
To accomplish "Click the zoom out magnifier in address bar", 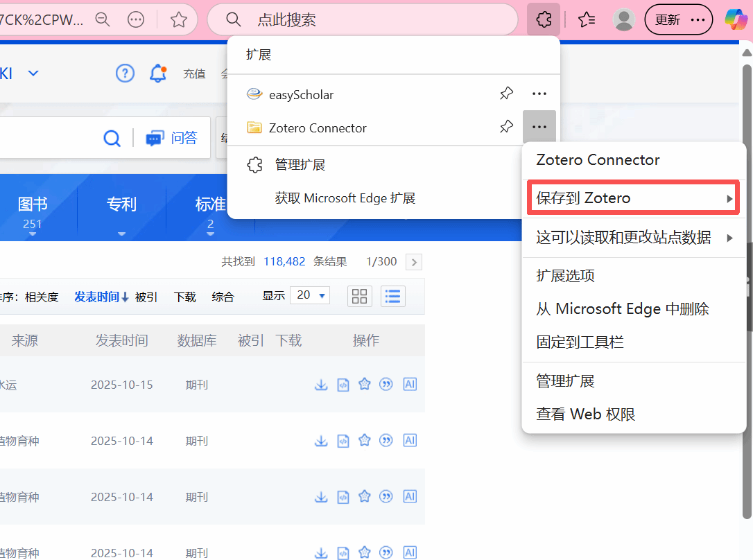I will pyautogui.click(x=103, y=19).
